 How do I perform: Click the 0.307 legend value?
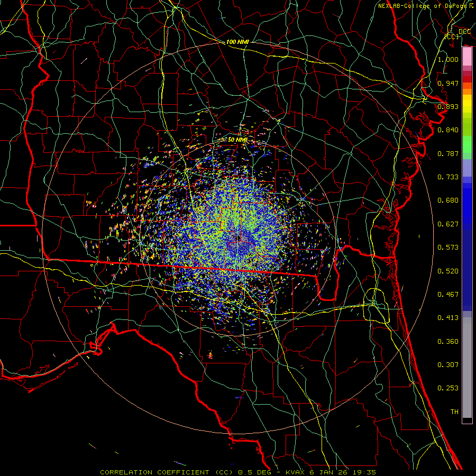(448, 365)
